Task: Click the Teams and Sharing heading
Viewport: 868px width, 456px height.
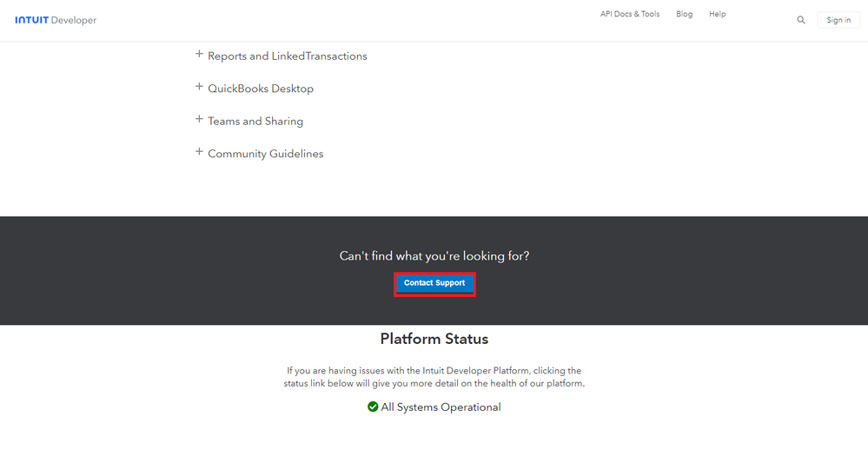Action: [x=255, y=122]
